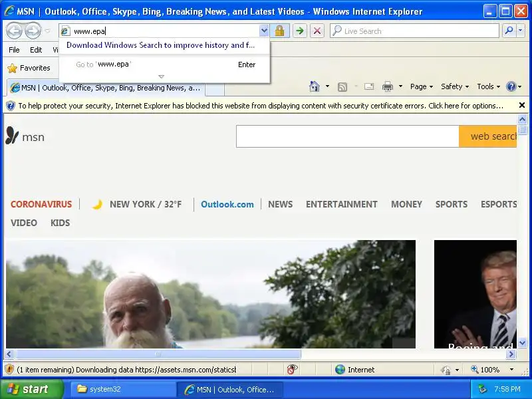The image size is (532, 399).
Task: Open the ESPORTS section link
Action: 499,204
